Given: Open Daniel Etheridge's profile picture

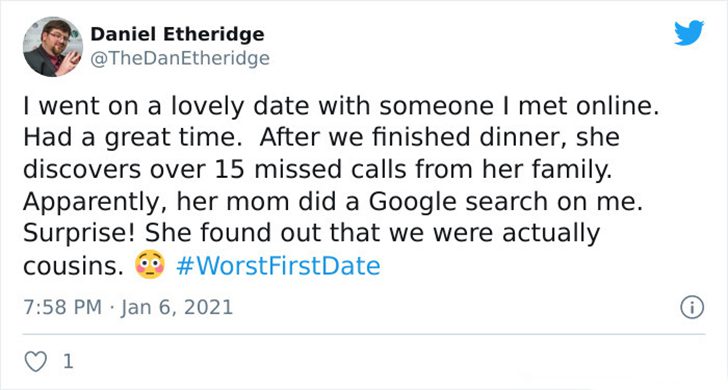Looking at the screenshot, I should click(52, 46).
